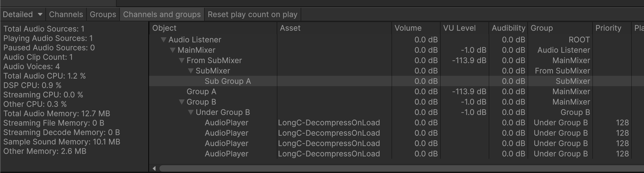Toggle the Groups filter button
The width and height of the screenshot is (644, 173).
point(103,15)
